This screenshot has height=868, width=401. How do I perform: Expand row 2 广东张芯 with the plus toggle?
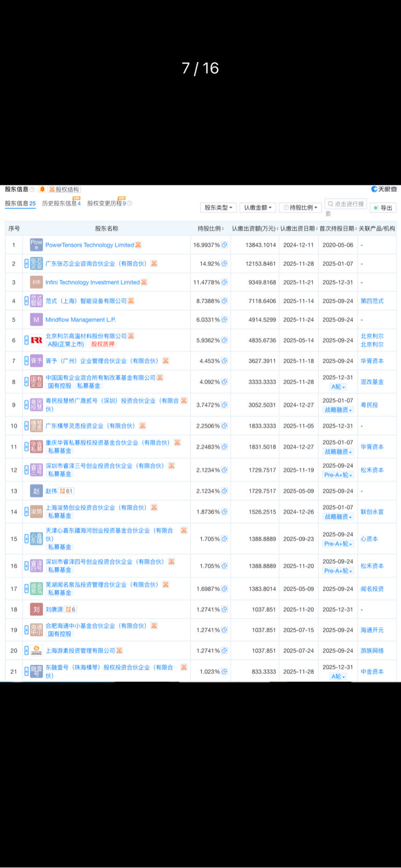(x=27, y=264)
